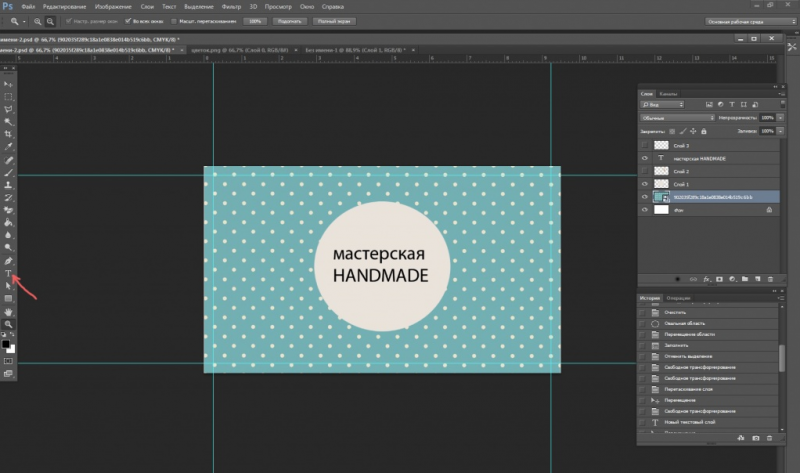Show the hidden Слой 3 layer

(645, 145)
